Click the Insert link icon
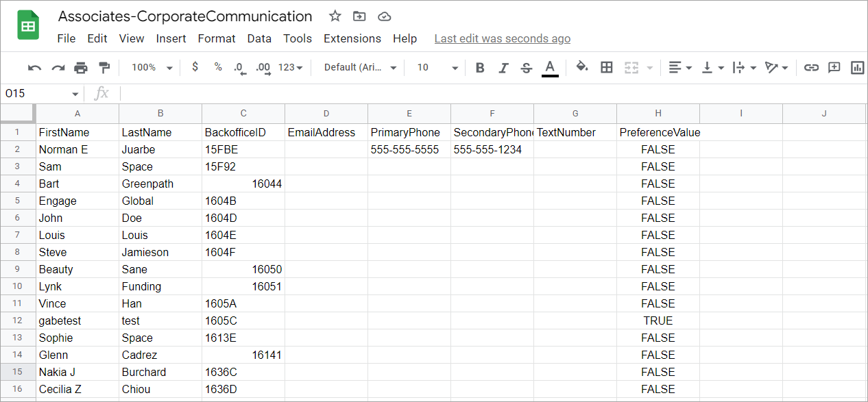This screenshot has height=402, width=868. pos(811,68)
